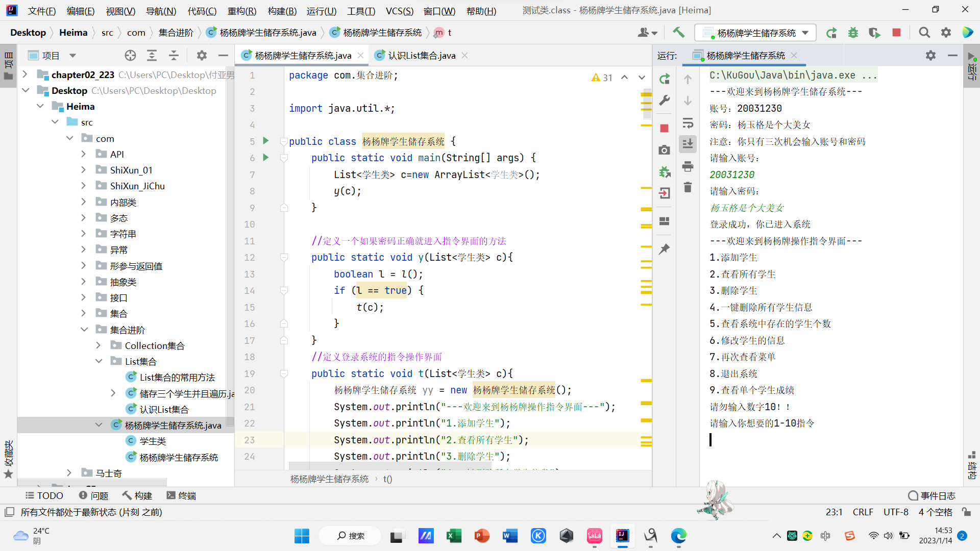Screen dimensions: 980x551
Task: Toggle pin tab in run panel
Action: tap(664, 249)
